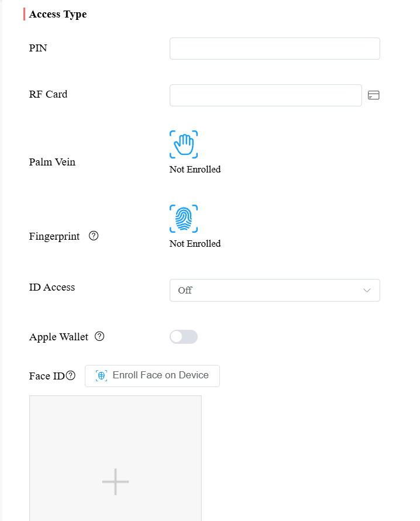Screen dimensions: 420x521
Task: Click the palm vein enrollment hand icon
Action: (x=184, y=144)
